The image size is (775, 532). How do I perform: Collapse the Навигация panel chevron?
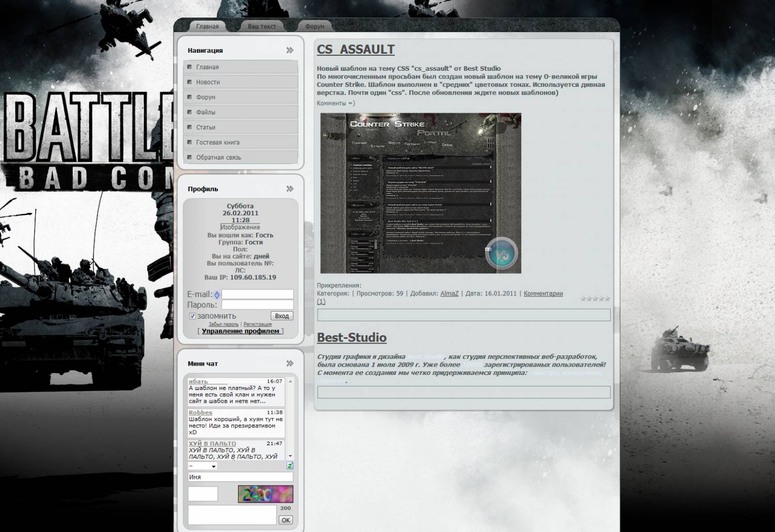[290, 50]
